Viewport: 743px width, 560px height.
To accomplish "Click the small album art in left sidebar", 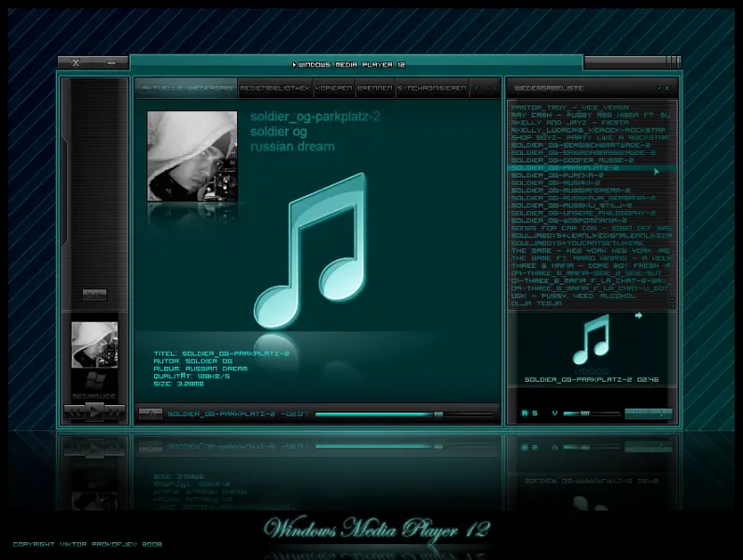I will click(x=95, y=344).
